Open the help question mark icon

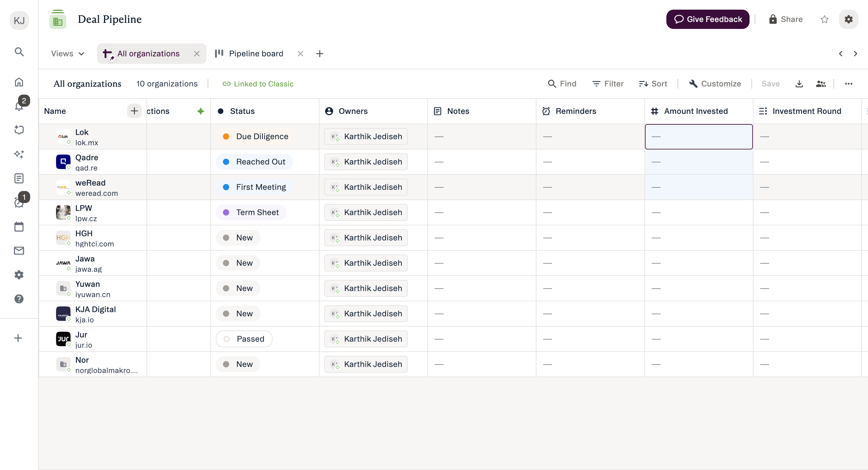pyautogui.click(x=19, y=299)
